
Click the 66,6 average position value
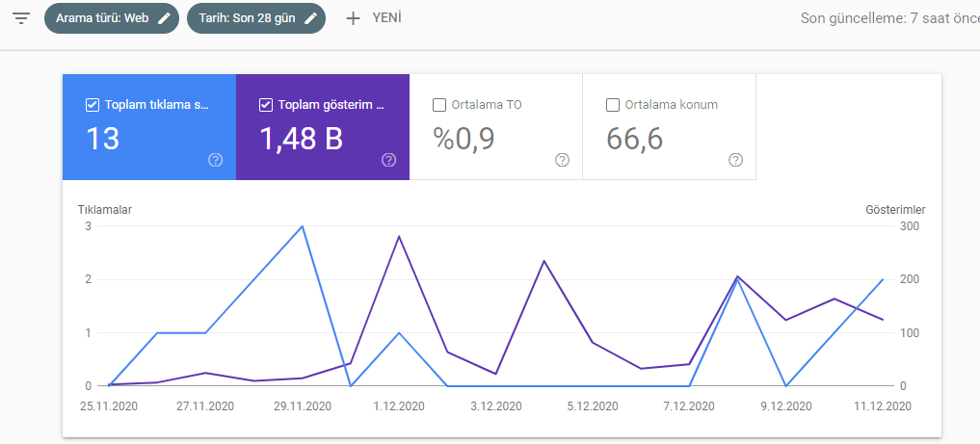(x=634, y=139)
